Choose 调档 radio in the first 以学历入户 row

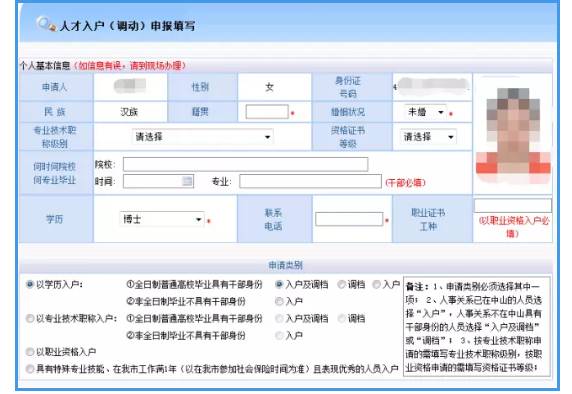click(341, 285)
